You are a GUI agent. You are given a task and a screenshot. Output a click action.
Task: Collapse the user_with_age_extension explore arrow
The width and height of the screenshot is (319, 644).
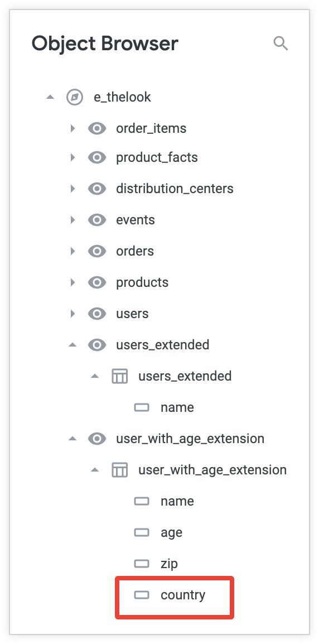pos(72,439)
